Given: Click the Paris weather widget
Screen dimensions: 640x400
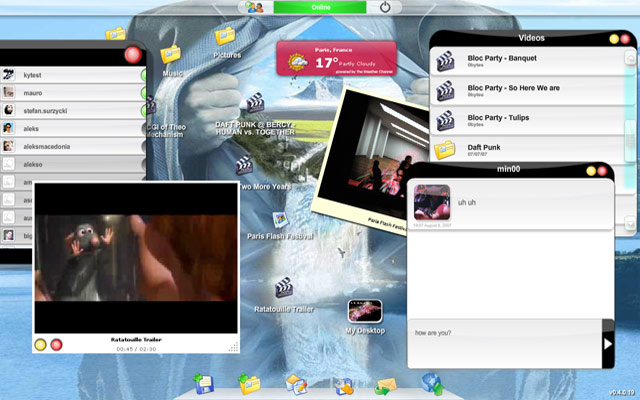Looking at the screenshot, I should (336, 58).
